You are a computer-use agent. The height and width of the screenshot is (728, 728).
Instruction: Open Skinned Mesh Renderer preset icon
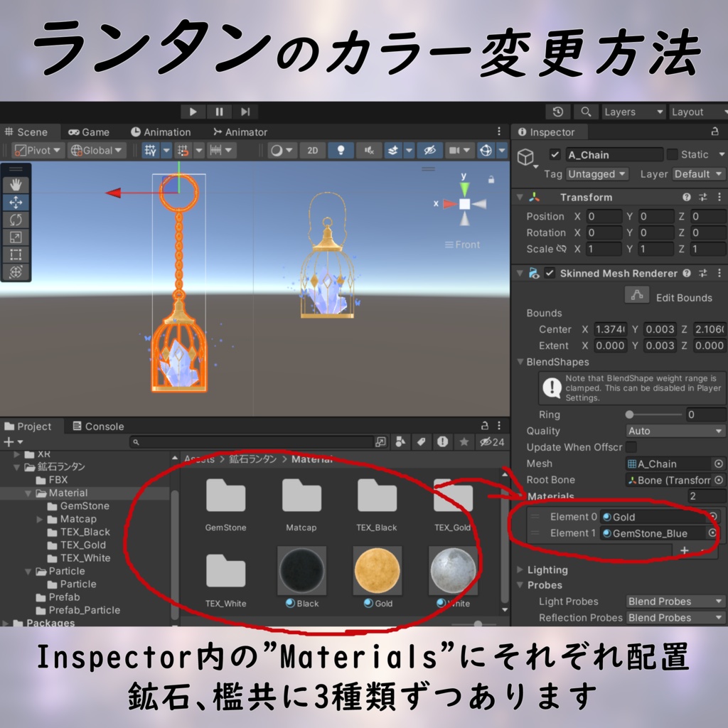[703, 273]
